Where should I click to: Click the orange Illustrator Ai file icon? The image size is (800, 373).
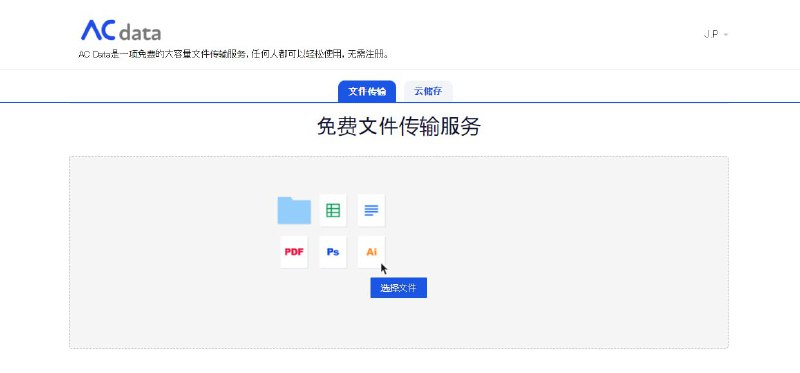pos(371,252)
